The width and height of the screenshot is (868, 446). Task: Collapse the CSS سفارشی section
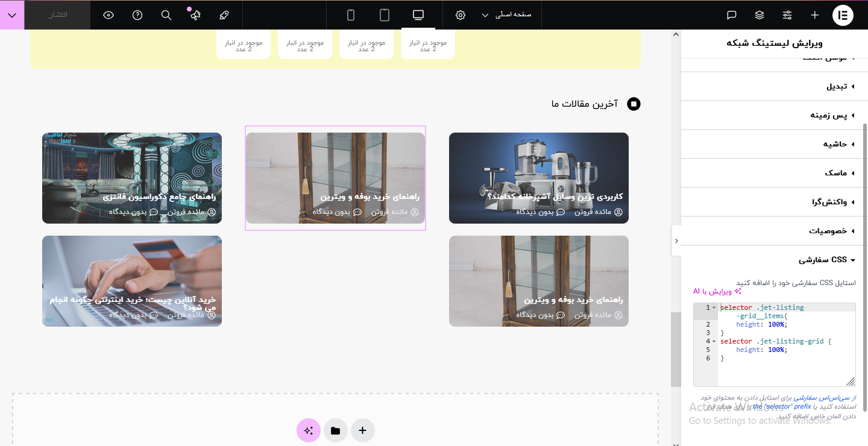point(827,260)
